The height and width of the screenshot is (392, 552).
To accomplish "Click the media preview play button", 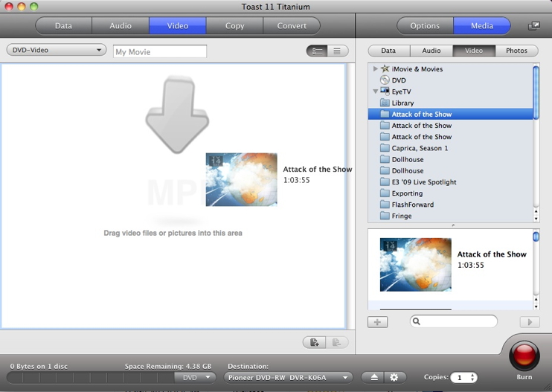I will tap(530, 322).
